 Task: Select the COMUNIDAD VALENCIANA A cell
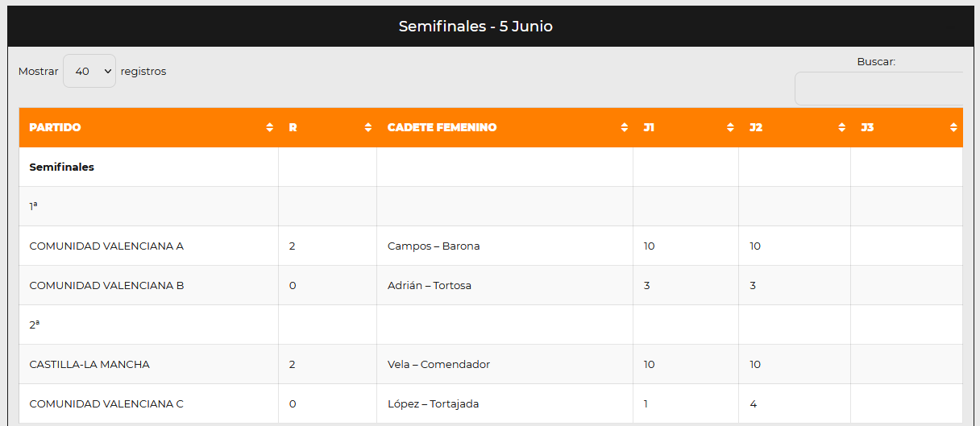[x=106, y=246]
